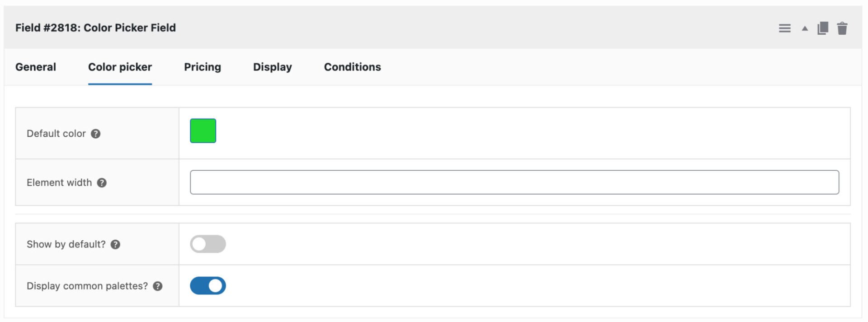Select the Conditions tab
Viewport: 868px width, 322px height.
coord(352,67)
